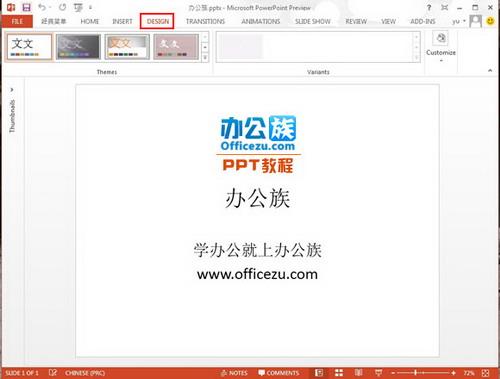
Task: Open the FILE menu
Action: point(17,21)
